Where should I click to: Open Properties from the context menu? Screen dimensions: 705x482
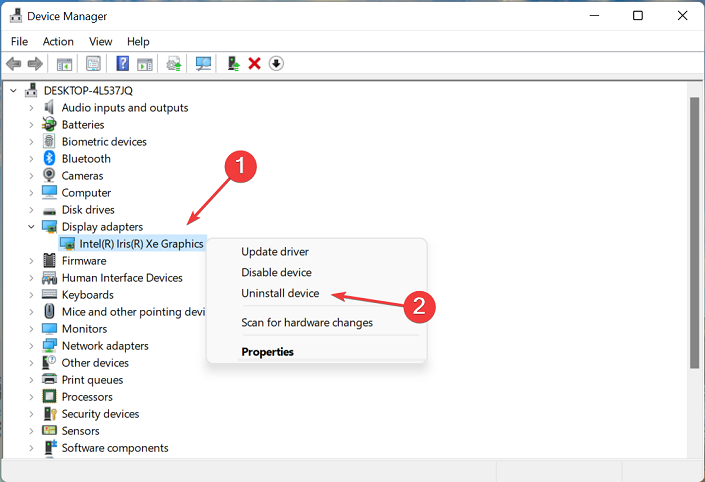point(267,352)
